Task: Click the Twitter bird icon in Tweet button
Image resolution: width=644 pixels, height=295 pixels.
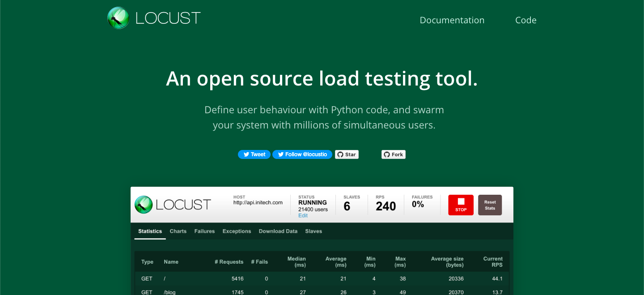Action: (x=246, y=154)
